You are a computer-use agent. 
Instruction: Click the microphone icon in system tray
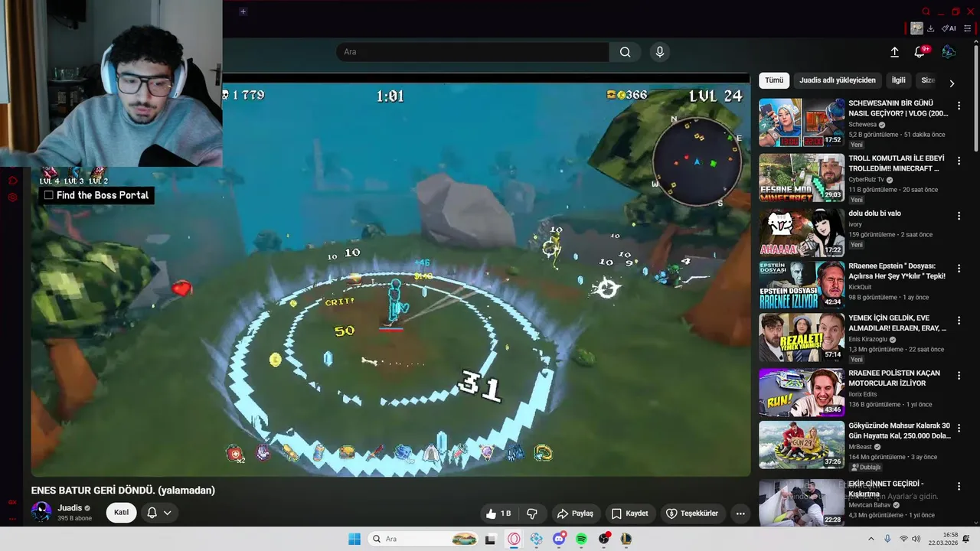click(887, 539)
